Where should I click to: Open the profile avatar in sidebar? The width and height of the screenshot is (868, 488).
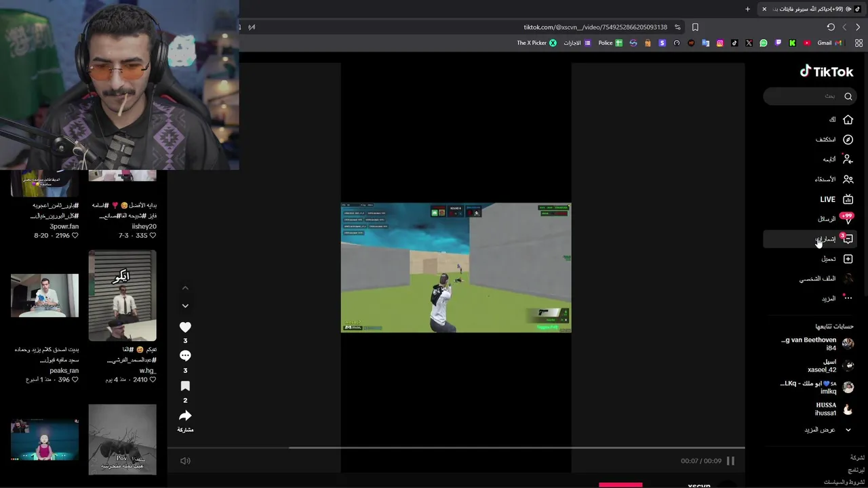click(848, 279)
